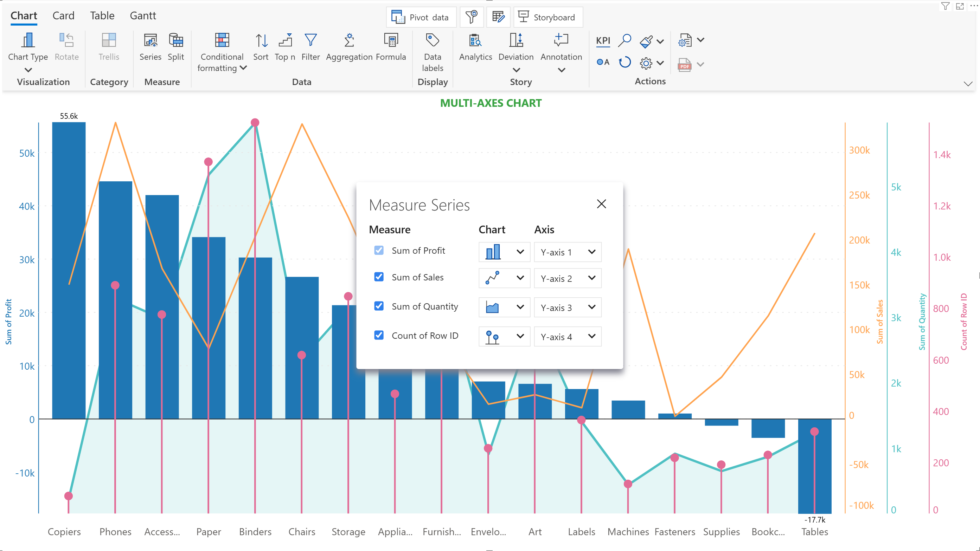Switch to the Gantt tab
This screenshot has height=551, width=980.
(143, 15)
